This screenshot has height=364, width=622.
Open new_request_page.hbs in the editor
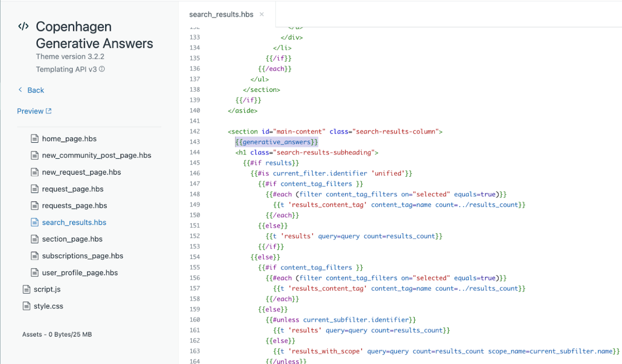pyautogui.click(x=81, y=172)
